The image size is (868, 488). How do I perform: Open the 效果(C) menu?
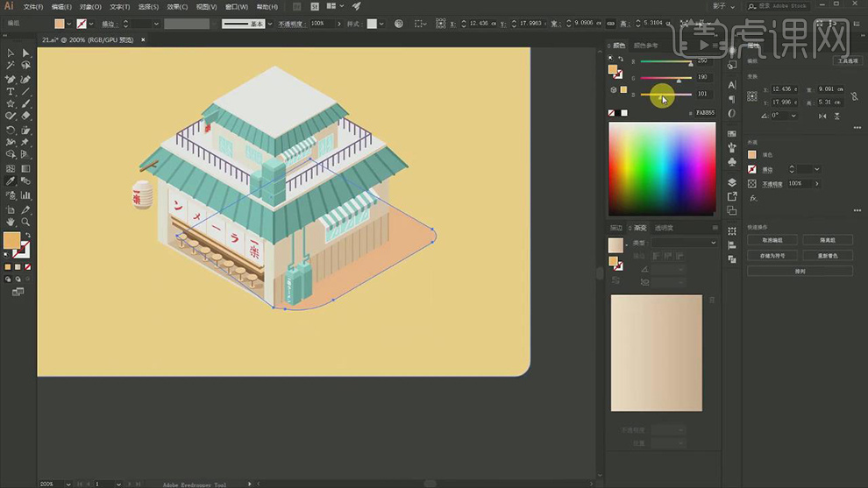click(x=177, y=6)
